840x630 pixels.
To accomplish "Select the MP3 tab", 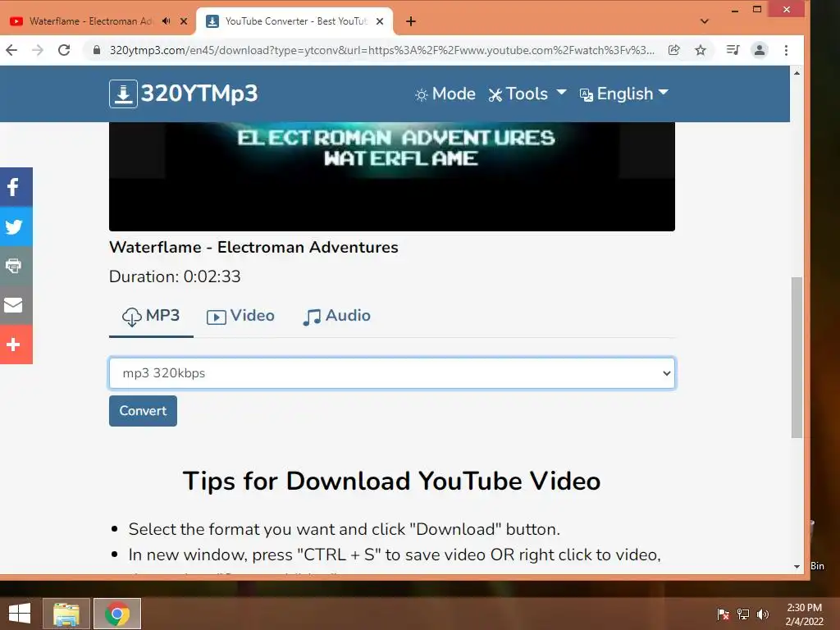I will [151, 316].
